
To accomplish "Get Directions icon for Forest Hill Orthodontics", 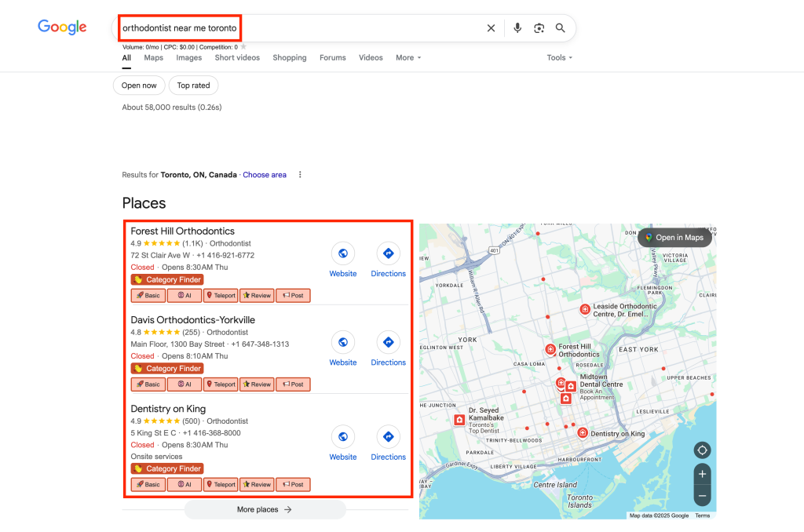I will click(x=388, y=253).
